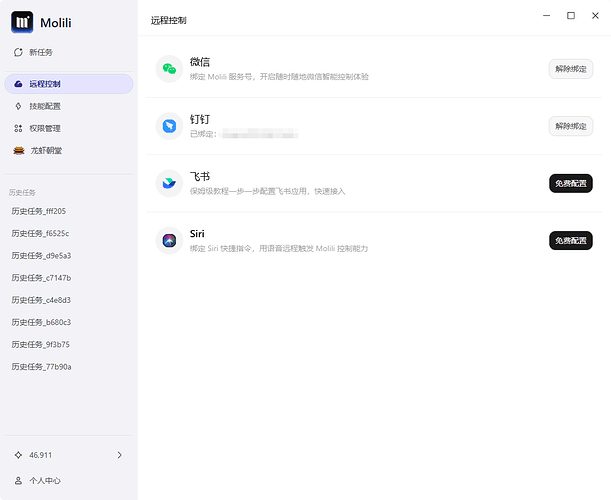Click the Molili logo icon
611x500 pixels.
click(22, 22)
